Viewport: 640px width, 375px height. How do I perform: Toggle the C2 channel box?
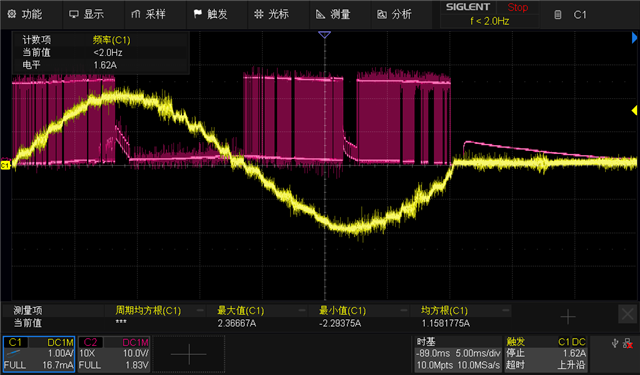(114, 354)
